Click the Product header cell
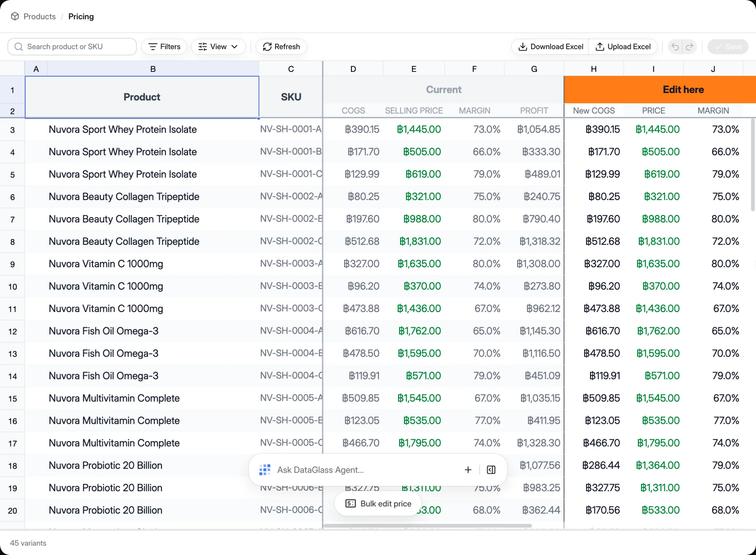 142,97
